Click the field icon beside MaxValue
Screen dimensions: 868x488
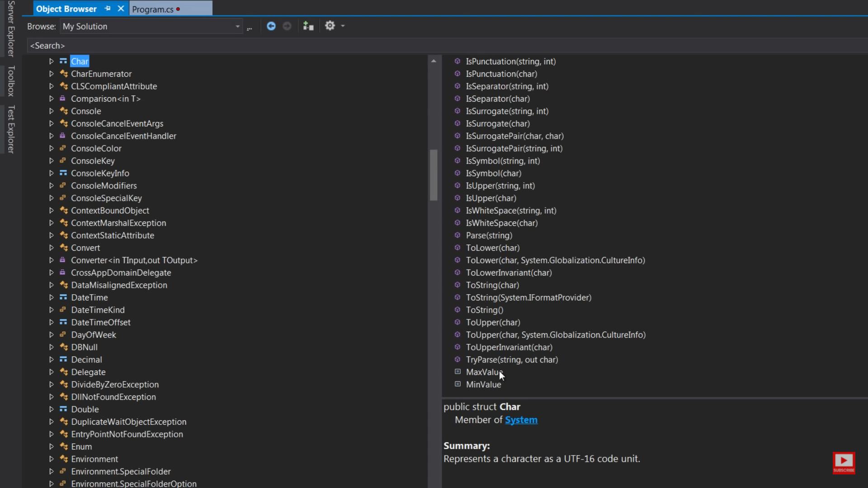(458, 371)
